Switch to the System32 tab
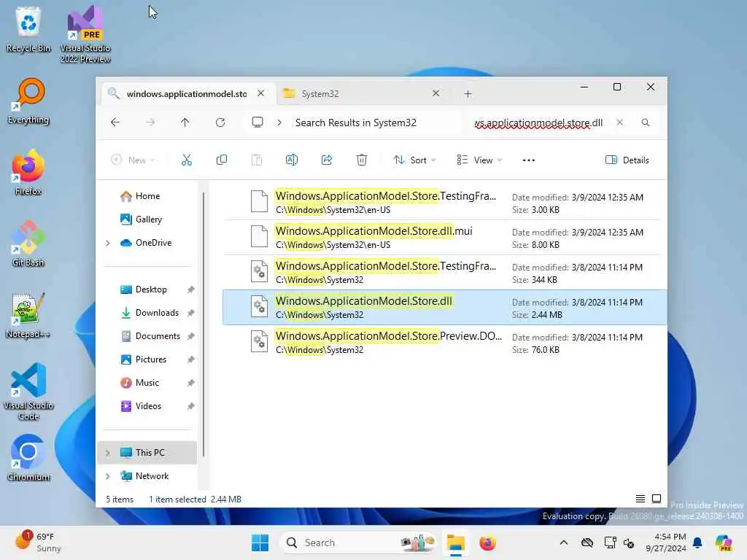The height and width of the screenshot is (560, 747). tap(362, 94)
